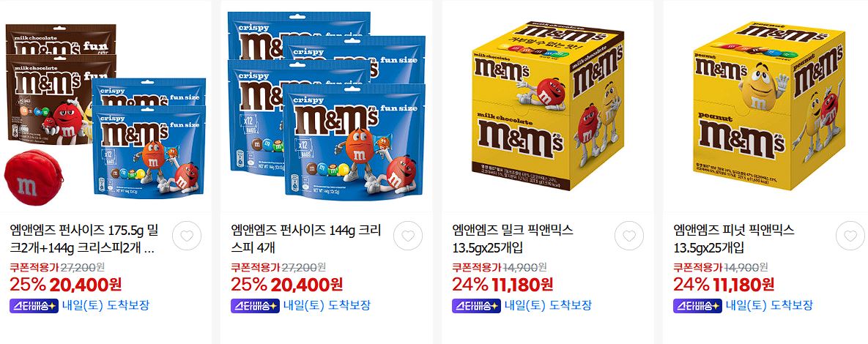The image size is (868, 344).
Task: Click the star delivery badge under first product
Action: pos(34,306)
